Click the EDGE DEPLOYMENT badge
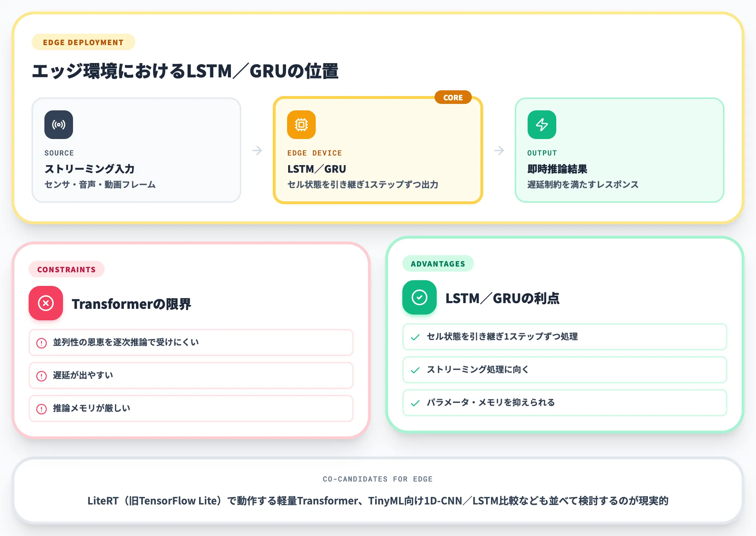The height and width of the screenshot is (536, 756). [x=83, y=42]
